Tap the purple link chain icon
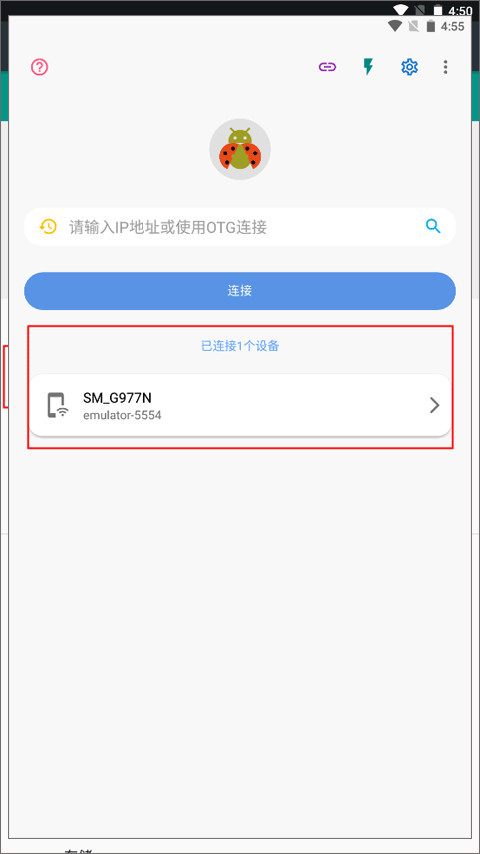Viewport: 480px width, 854px height. tap(327, 67)
